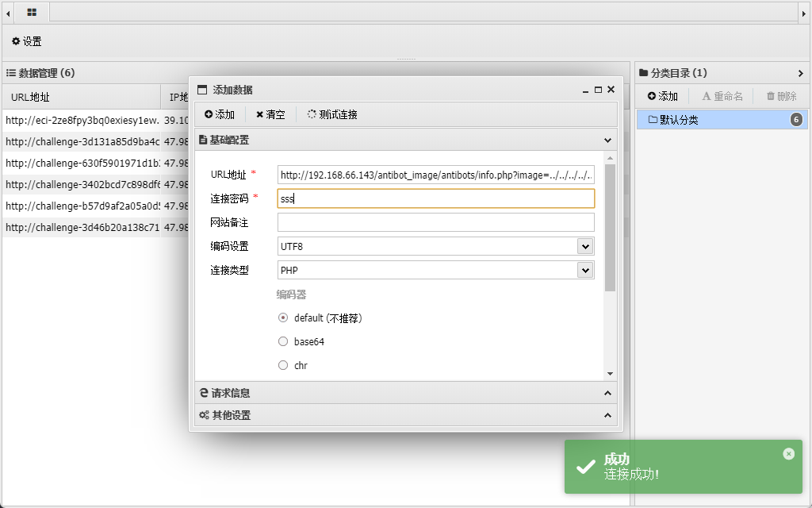Select the chr encoder radio
The height and width of the screenshot is (508, 812).
pos(283,365)
